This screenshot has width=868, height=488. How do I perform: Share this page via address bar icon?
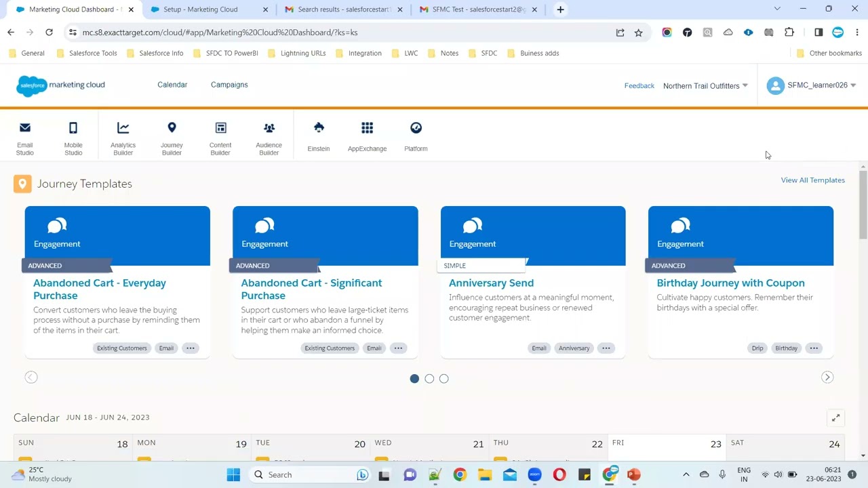[620, 32]
